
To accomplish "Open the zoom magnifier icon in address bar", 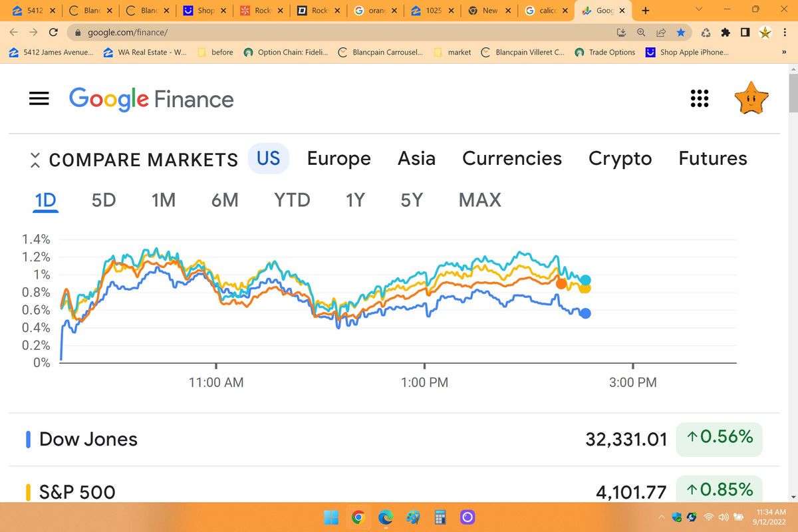I will 642,32.
